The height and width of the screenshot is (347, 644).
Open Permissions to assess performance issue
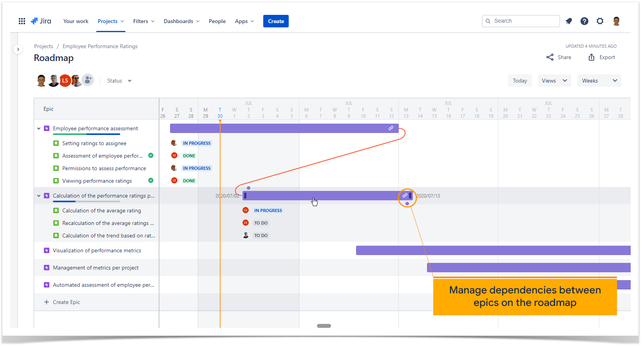click(104, 168)
